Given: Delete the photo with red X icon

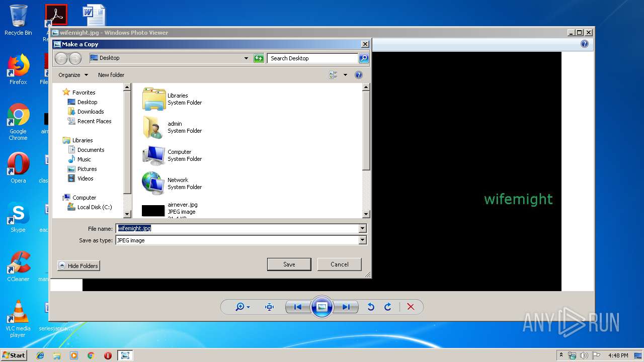Looking at the screenshot, I should [x=411, y=307].
